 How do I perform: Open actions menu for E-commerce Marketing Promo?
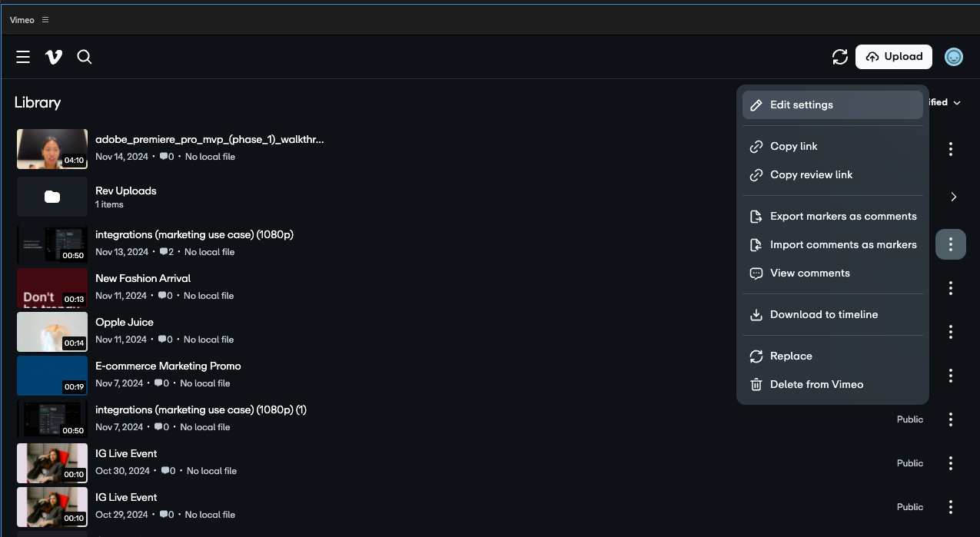point(951,376)
